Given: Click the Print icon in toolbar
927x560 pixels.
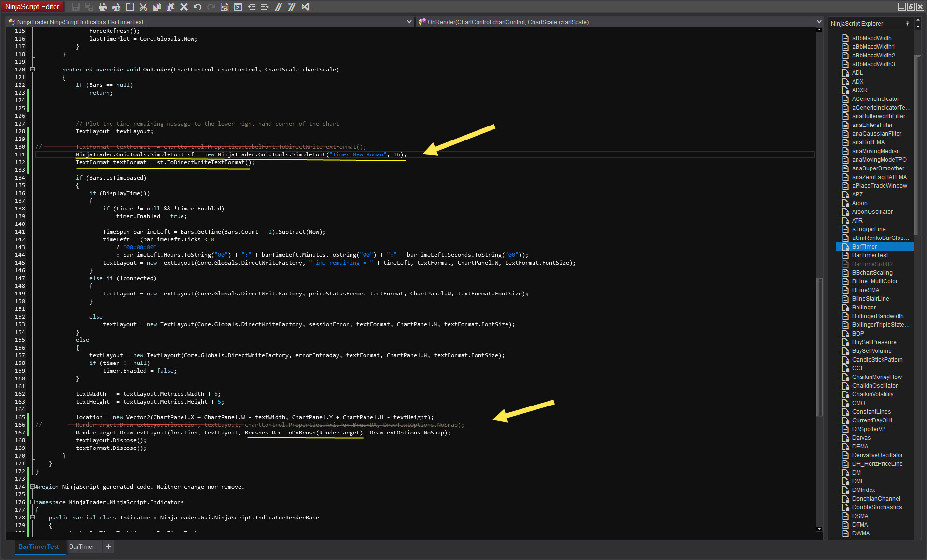Looking at the screenshot, I should 103,7.
